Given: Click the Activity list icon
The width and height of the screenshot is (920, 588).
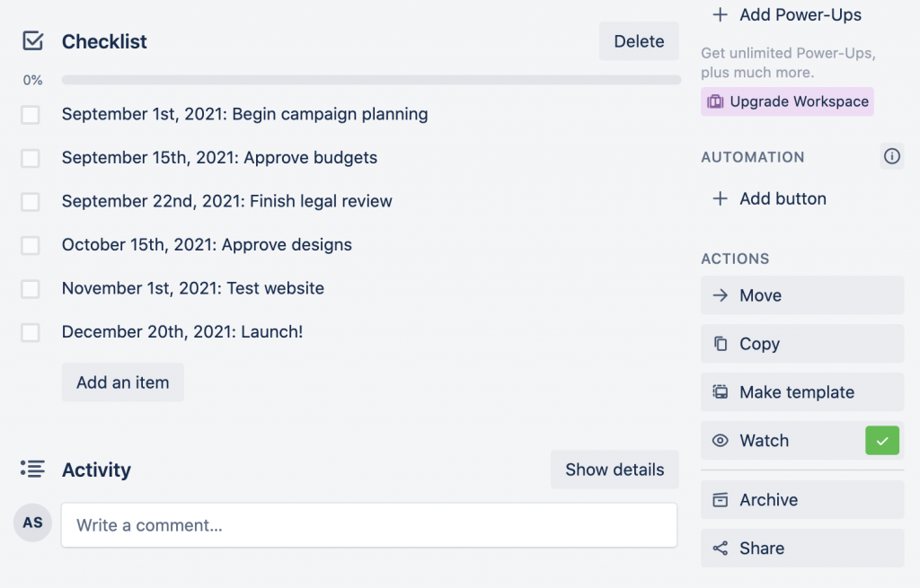Looking at the screenshot, I should [32, 469].
